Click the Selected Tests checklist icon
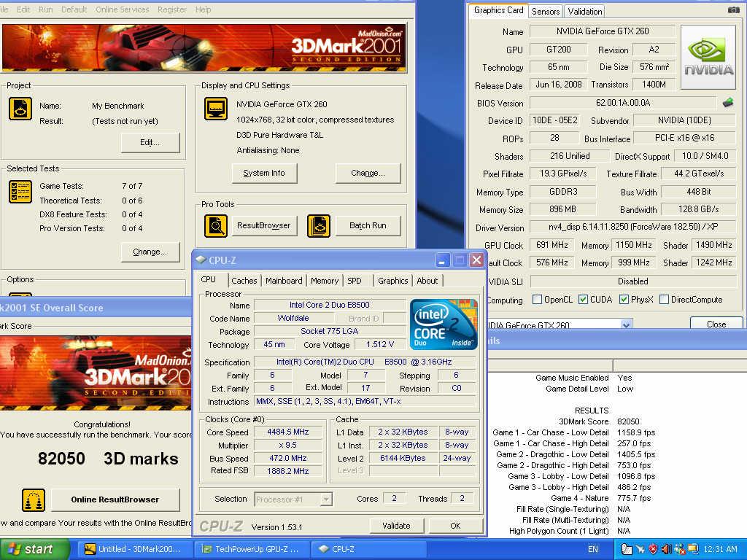The image size is (747, 560). coord(20,192)
